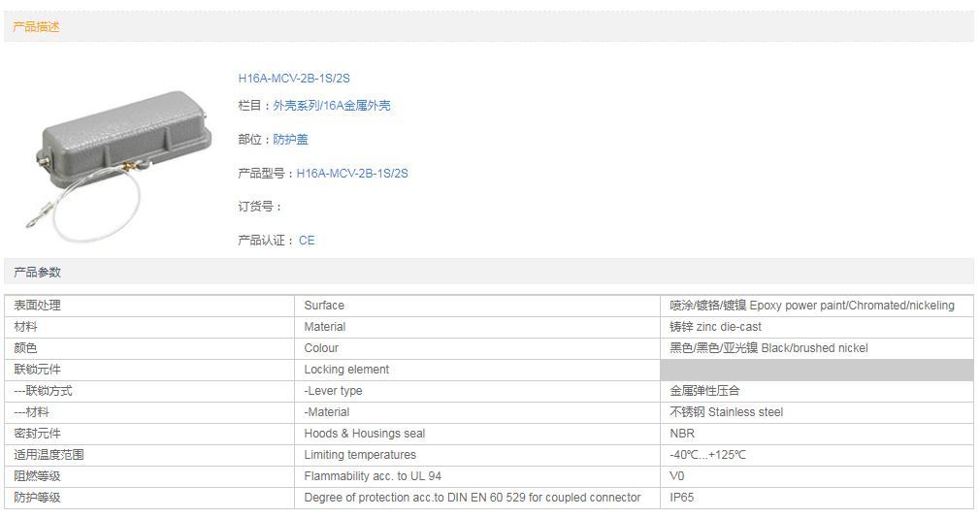Viewport: 980px width, 518px height.
Task: Select the zinc die-cast material cell
Action: click(x=715, y=327)
